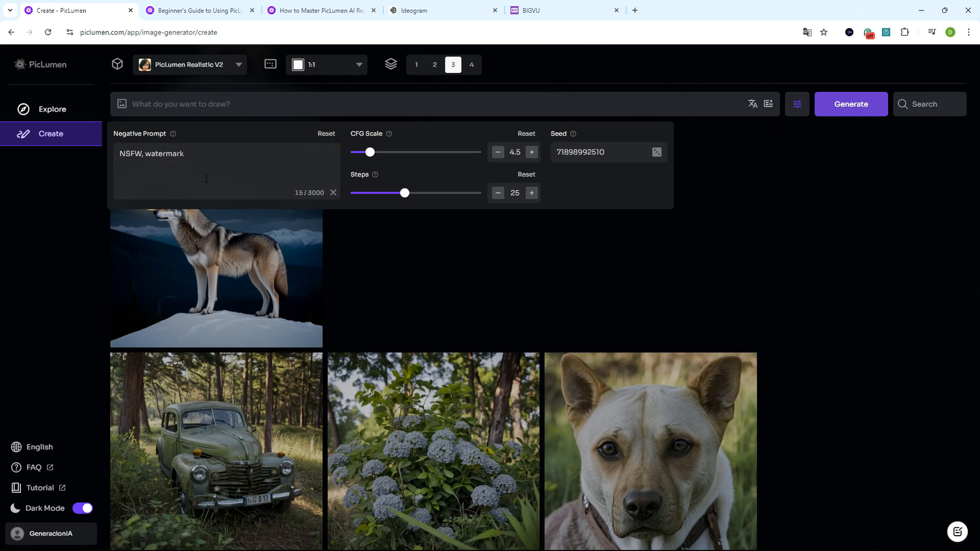The width and height of the screenshot is (980, 551).
Task: Open the dog portrait thumbnail
Action: [650, 451]
